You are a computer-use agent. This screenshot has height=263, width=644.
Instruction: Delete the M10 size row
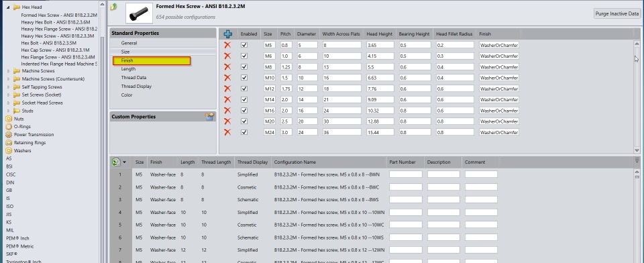(227, 78)
